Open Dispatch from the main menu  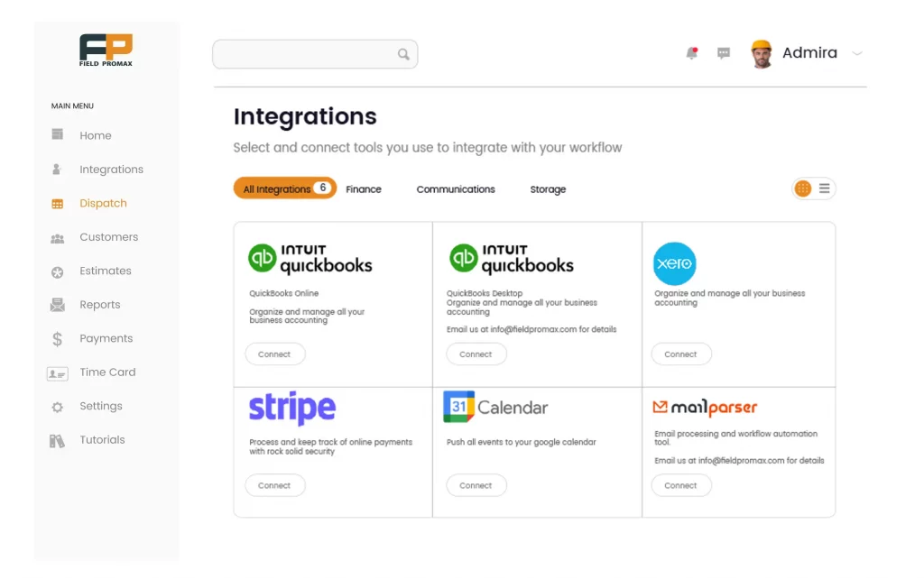coord(103,204)
